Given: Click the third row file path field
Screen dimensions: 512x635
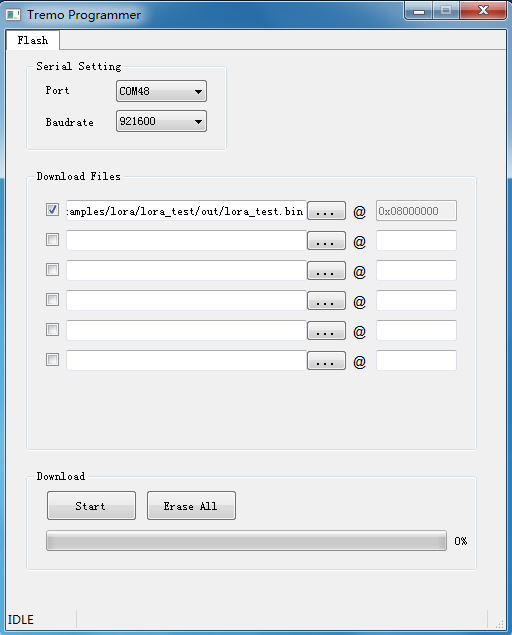Looking at the screenshot, I should [x=186, y=271].
